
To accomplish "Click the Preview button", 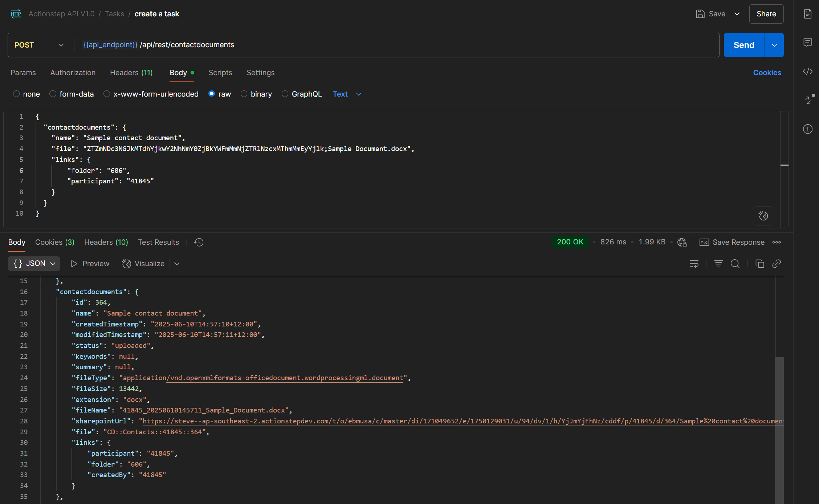I will [x=90, y=264].
